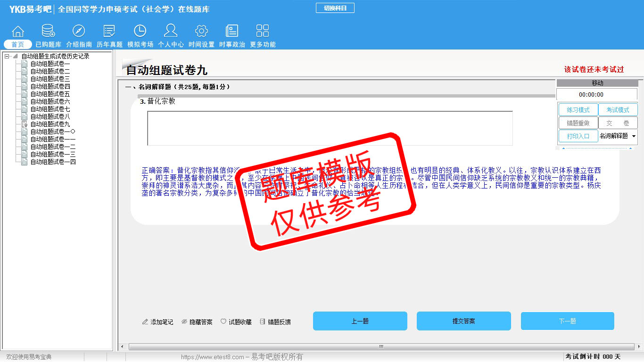644x362 pixels.
Task: Toggle 隐藏答案 to hide the answer
Action: [197, 322]
